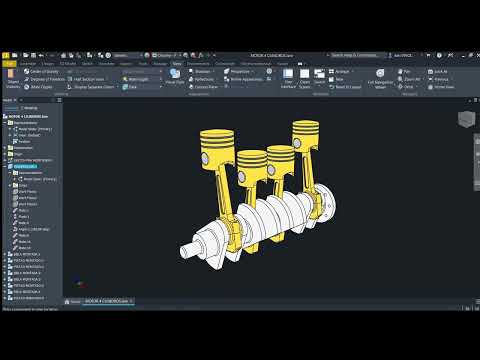Click the Reset to Layout button
The height and width of the screenshot is (360, 480).
click(x=345, y=87)
